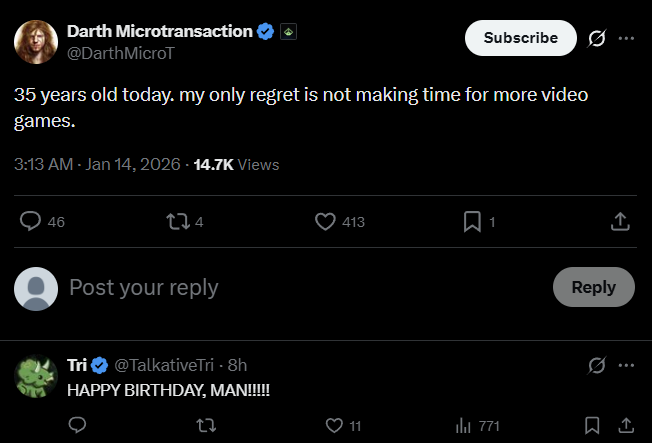Open Darth Microtransaction's profile picture

pos(35,41)
